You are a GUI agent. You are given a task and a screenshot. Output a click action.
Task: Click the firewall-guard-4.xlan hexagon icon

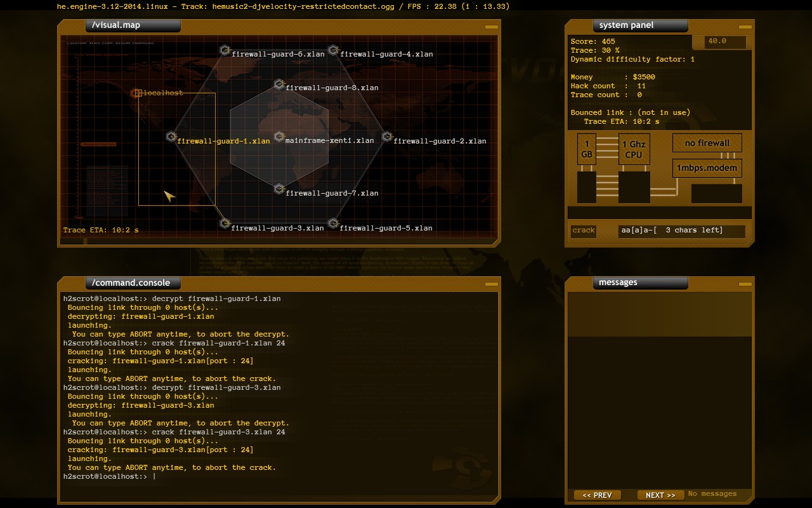(332, 50)
